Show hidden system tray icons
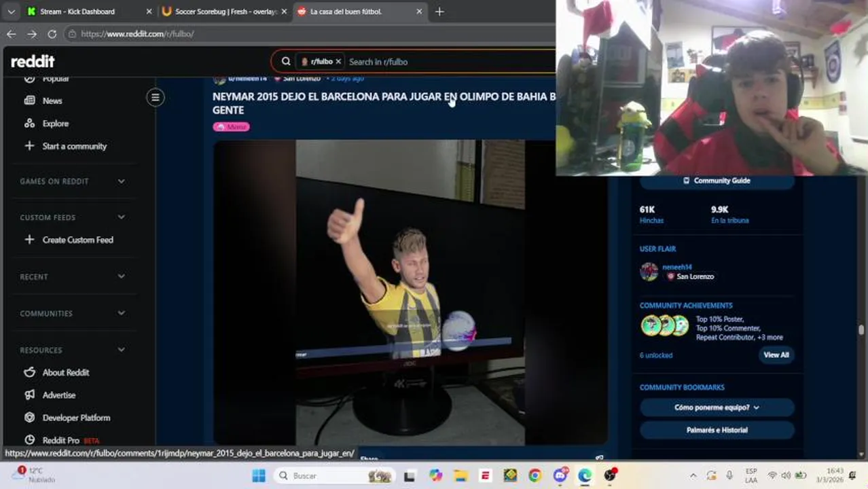The width and height of the screenshot is (868, 489). (693, 475)
